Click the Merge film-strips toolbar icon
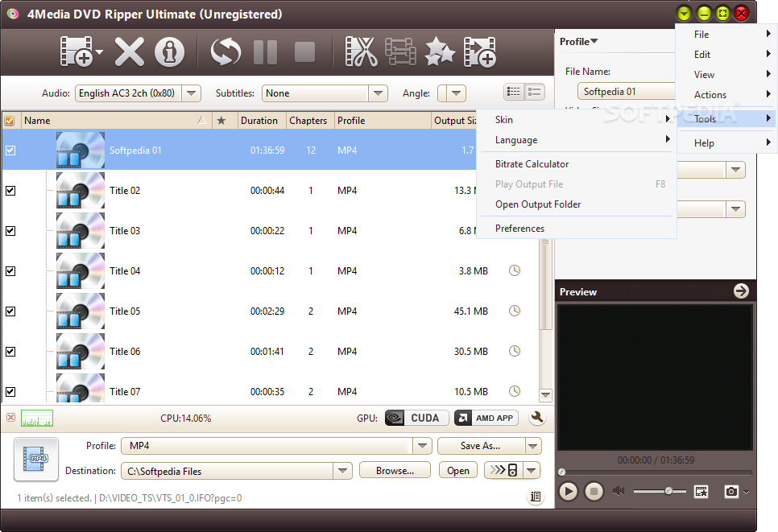The width and height of the screenshot is (778, 532). point(400,52)
